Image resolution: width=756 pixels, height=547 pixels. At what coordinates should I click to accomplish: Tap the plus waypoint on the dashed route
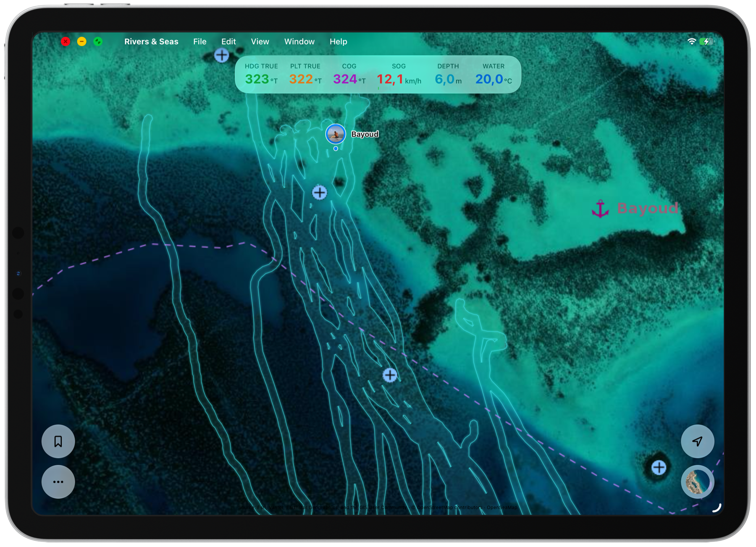click(x=390, y=375)
